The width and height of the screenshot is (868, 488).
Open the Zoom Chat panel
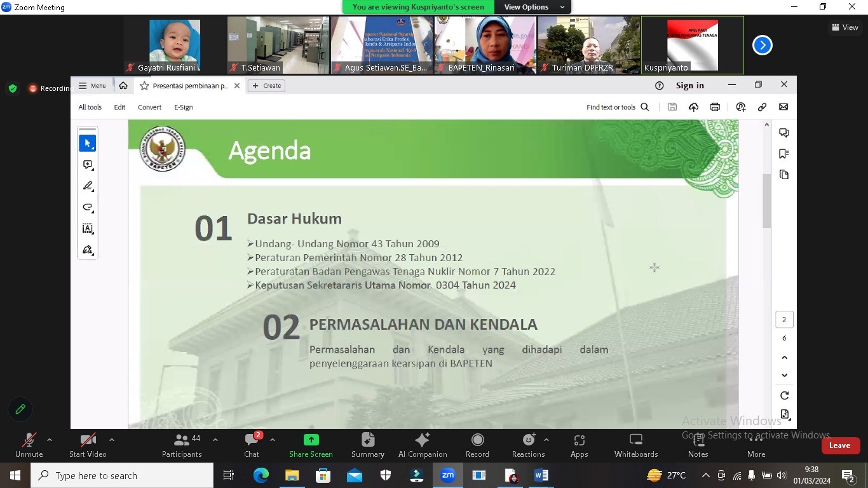(x=252, y=445)
